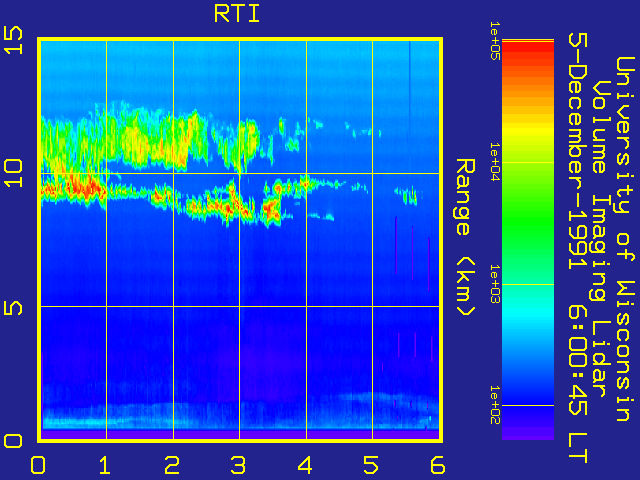The image size is (640, 480).
Task: Click the 1e+03 colorbar label
Action: (x=495, y=284)
